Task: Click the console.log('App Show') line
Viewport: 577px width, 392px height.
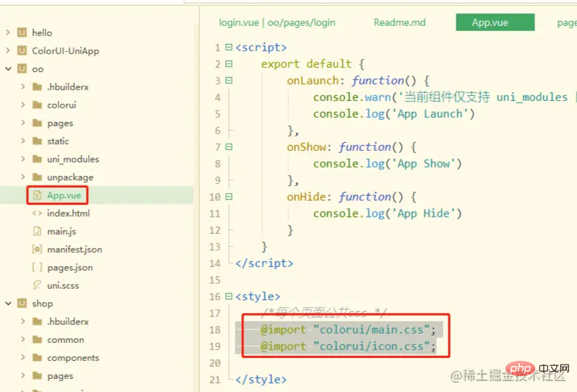Action: click(388, 164)
